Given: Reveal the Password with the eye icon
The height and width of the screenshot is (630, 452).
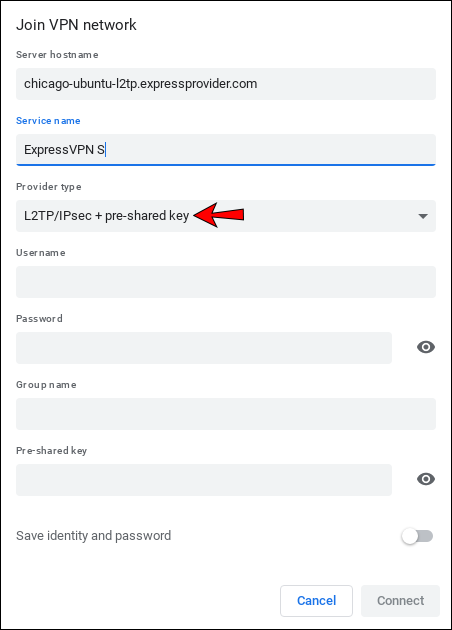Looking at the screenshot, I should point(426,347).
